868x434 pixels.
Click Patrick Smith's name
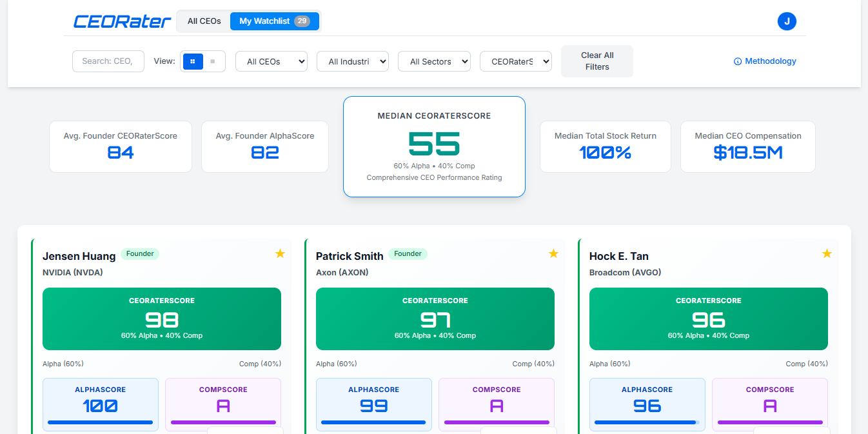click(350, 256)
